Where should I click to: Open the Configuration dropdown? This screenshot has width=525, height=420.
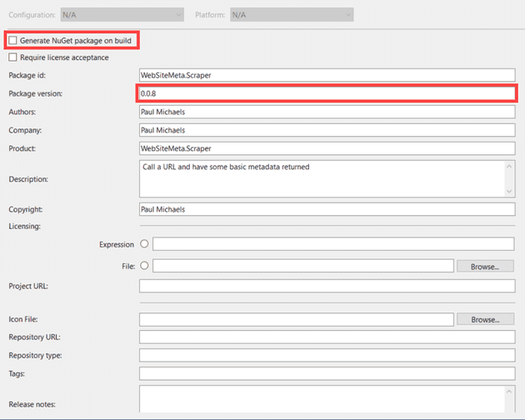[122, 15]
